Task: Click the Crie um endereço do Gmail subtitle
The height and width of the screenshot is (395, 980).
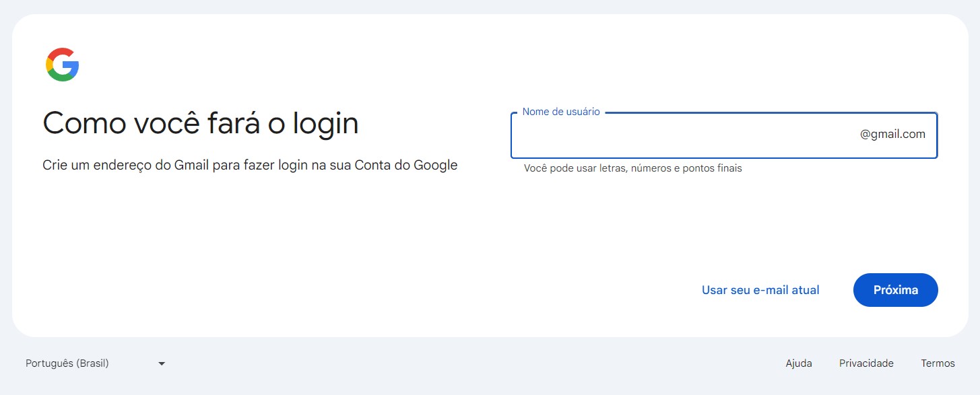Action: point(250,166)
